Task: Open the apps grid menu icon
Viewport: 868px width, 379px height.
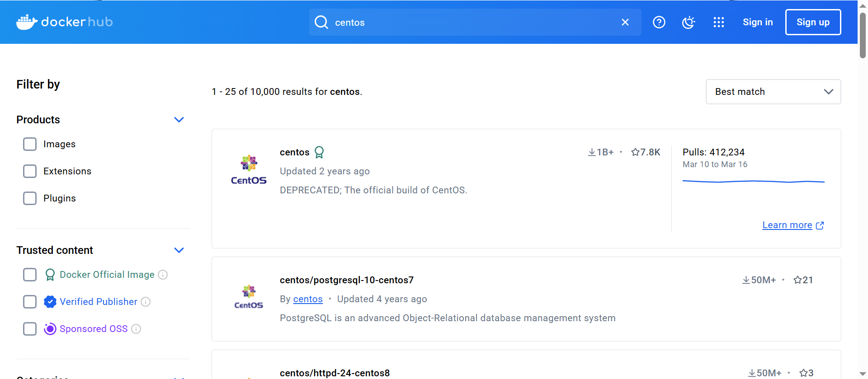Action: [x=718, y=22]
